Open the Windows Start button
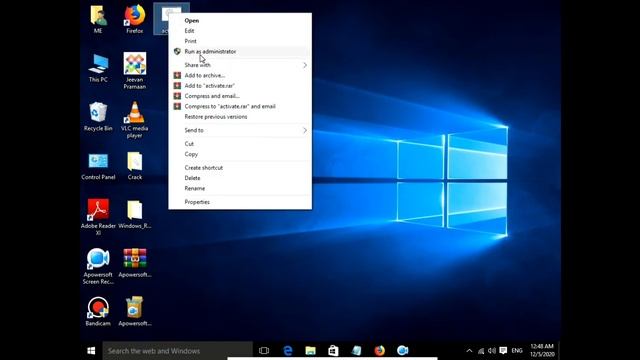 point(91,351)
